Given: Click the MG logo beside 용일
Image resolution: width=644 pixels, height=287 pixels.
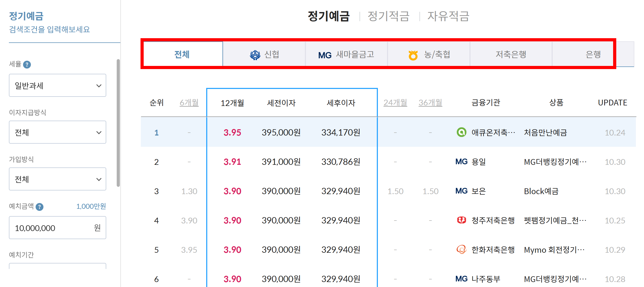Looking at the screenshot, I should pyautogui.click(x=461, y=162).
